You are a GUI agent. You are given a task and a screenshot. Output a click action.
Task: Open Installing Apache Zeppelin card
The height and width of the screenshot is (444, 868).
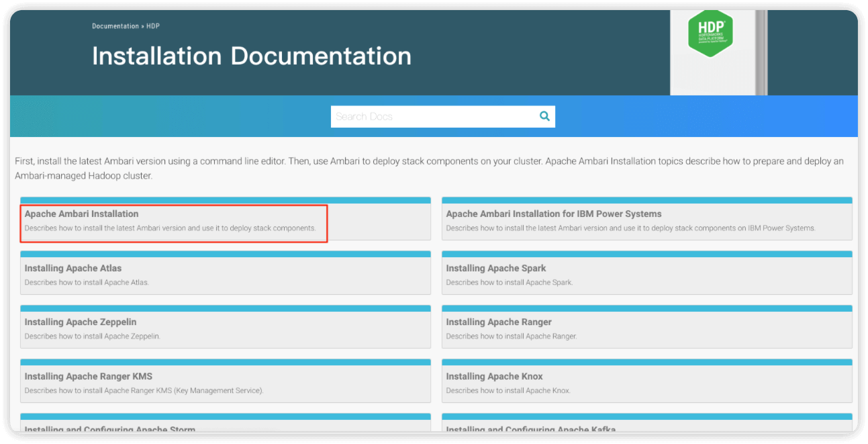click(226, 327)
